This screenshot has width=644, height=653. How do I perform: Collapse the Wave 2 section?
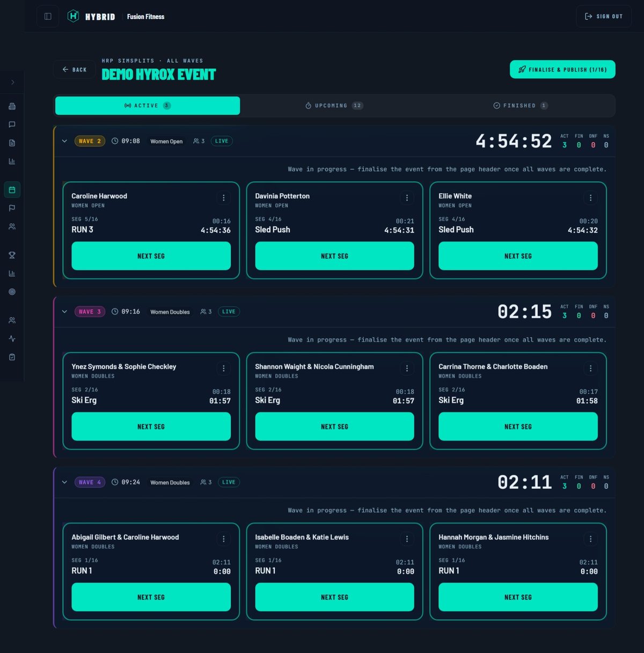pyautogui.click(x=64, y=141)
